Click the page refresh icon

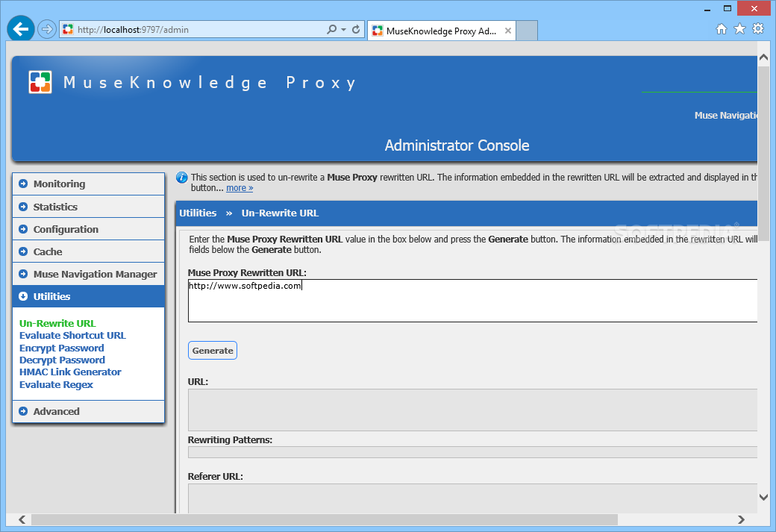356,29
